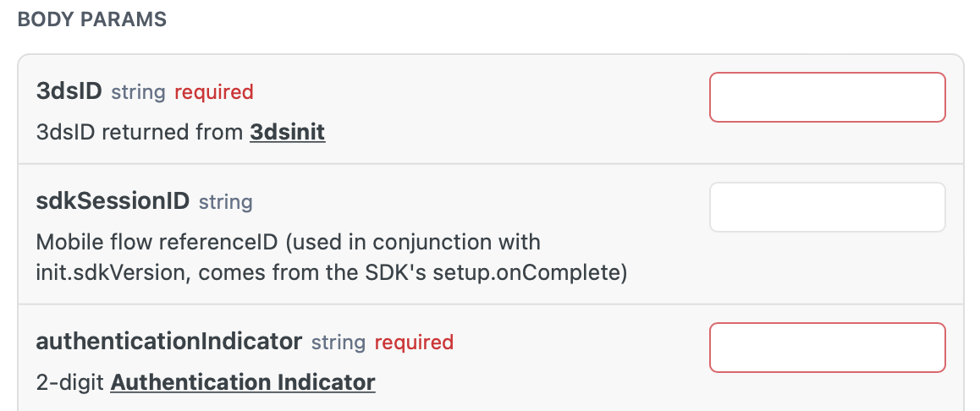The height and width of the screenshot is (411, 980).
Task: Follow the Authentication Indicator link
Action: [x=243, y=382]
